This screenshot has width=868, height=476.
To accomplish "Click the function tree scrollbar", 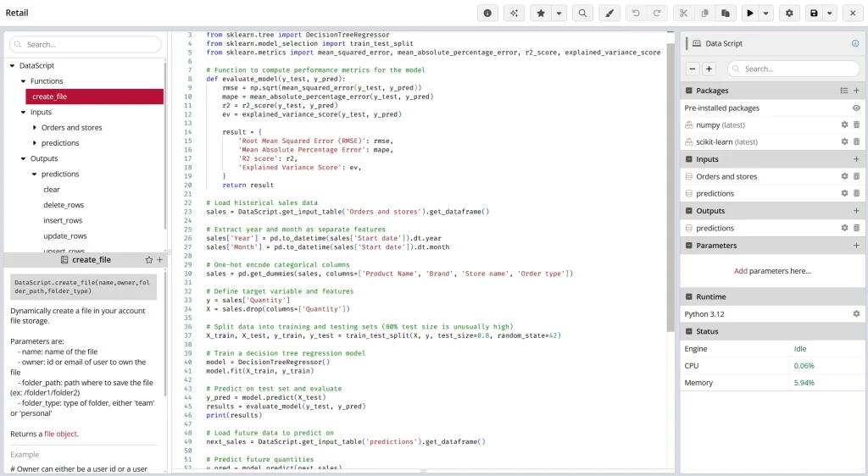I will pyautogui.click(x=165, y=147).
